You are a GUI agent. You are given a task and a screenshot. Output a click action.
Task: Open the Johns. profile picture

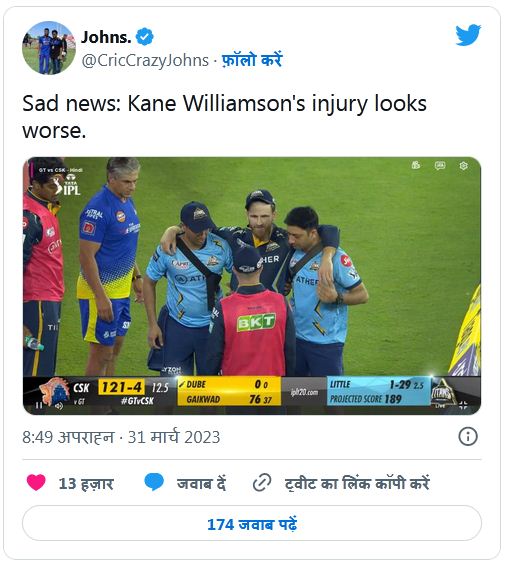(x=49, y=48)
